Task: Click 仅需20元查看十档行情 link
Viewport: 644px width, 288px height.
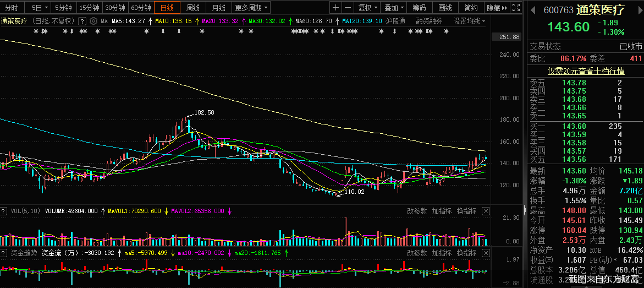Action: tap(585, 70)
